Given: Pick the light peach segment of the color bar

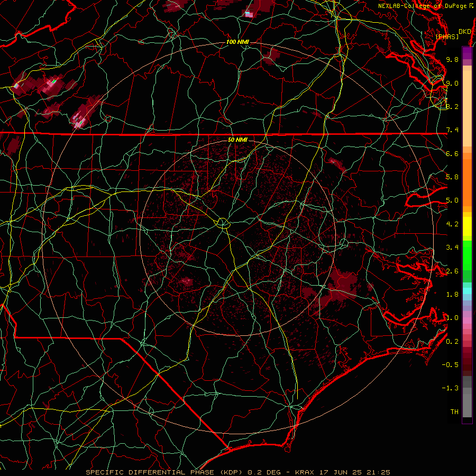Looking at the screenshot, I should click(x=467, y=108).
